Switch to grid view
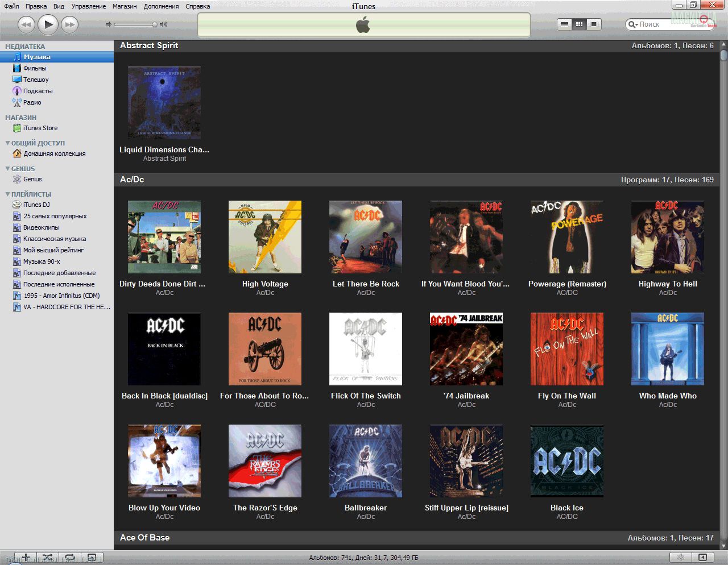The image size is (728, 565). click(x=579, y=24)
